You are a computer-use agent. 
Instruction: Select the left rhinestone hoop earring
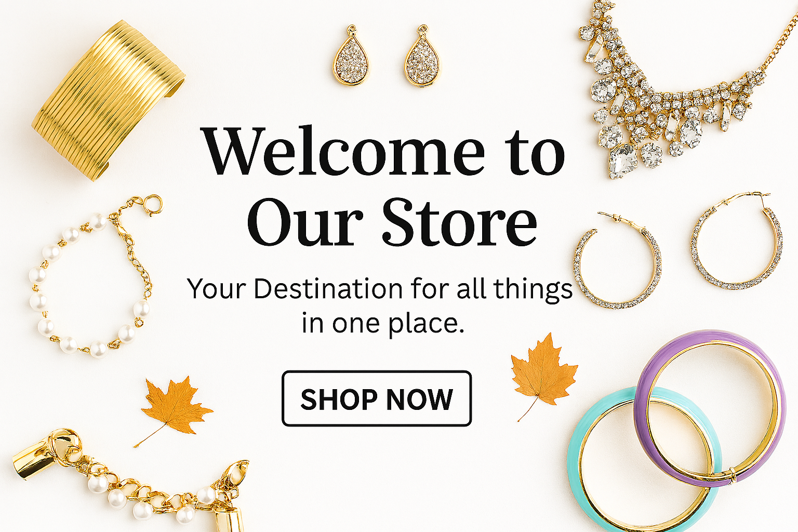click(x=617, y=261)
